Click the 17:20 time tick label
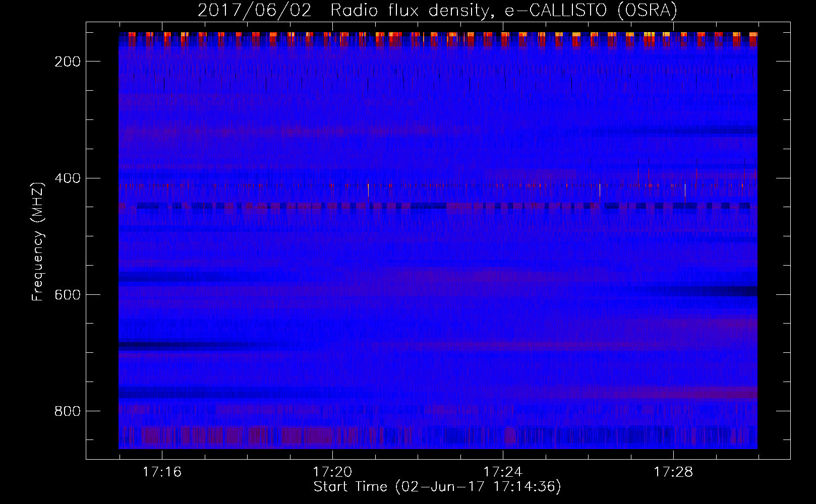 [x=332, y=472]
